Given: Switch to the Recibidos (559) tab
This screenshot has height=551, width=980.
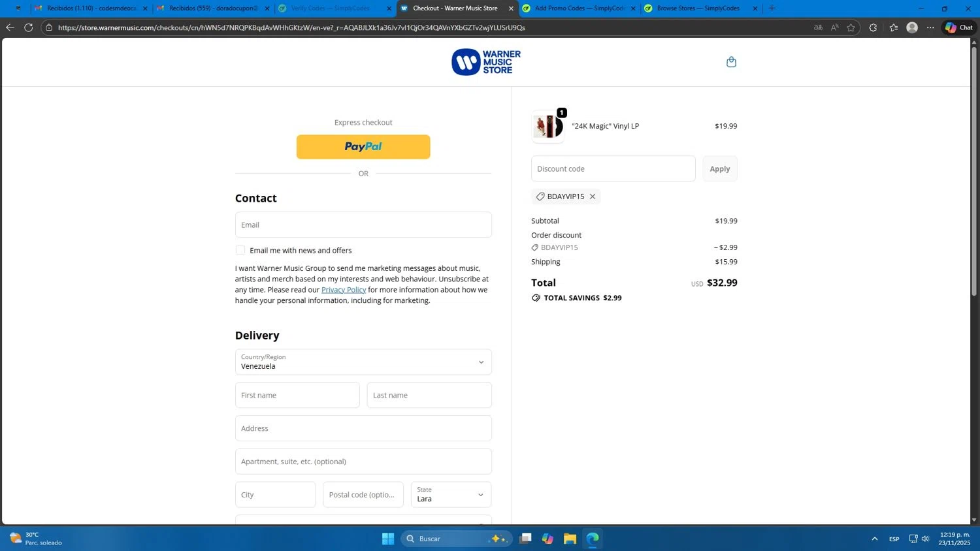Looking at the screenshot, I should (x=213, y=8).
